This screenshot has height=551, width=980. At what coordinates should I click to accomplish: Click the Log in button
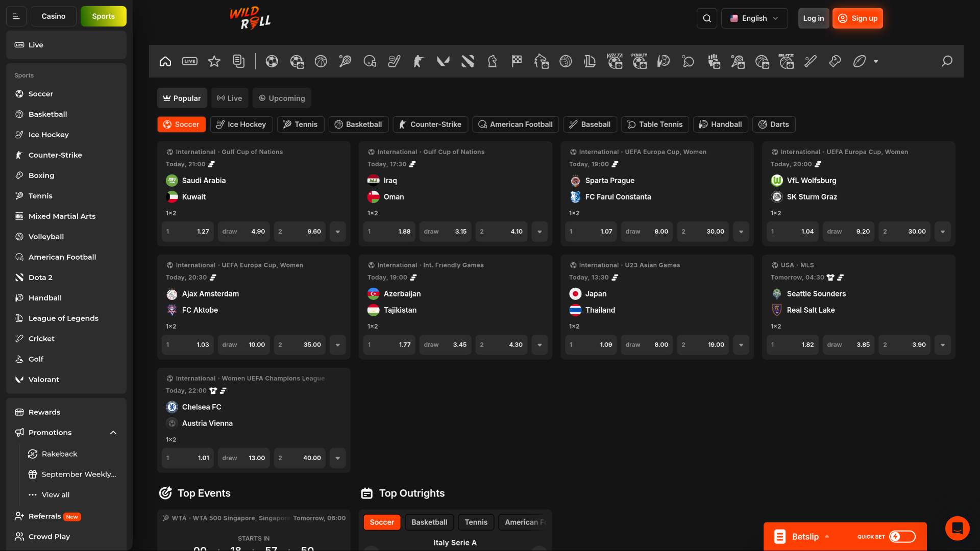[x=814, y=18]
